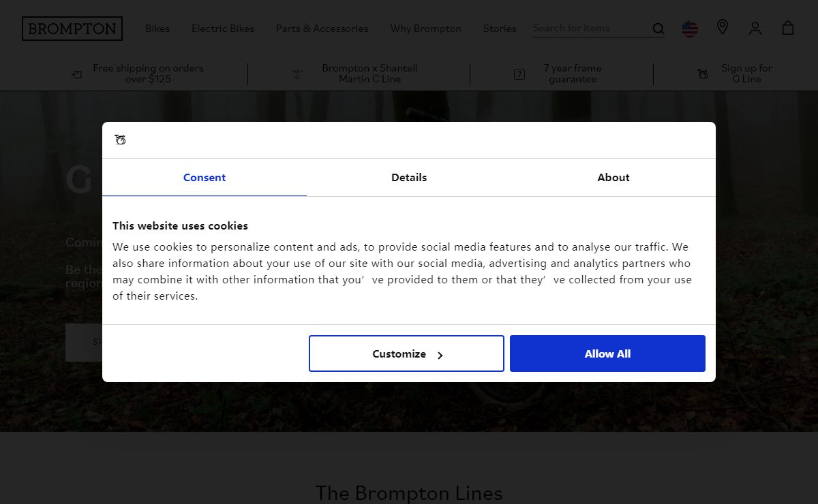Click the This website uses cookies heading
The width and height of the screenshot is (818, 504).
180,226
